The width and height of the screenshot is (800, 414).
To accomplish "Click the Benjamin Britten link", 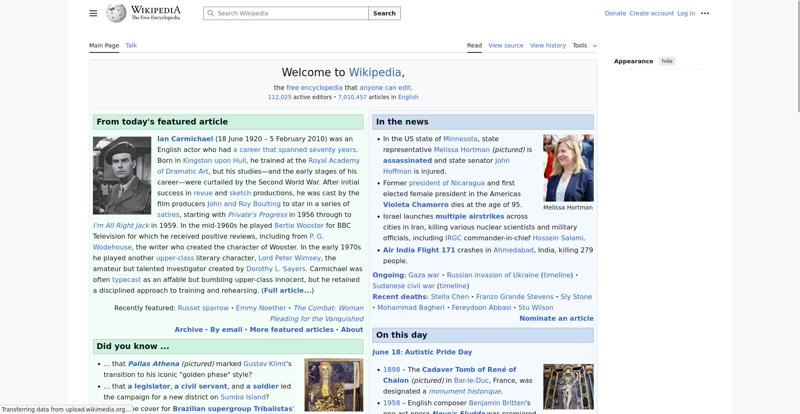I will click(x=495, y=403).
